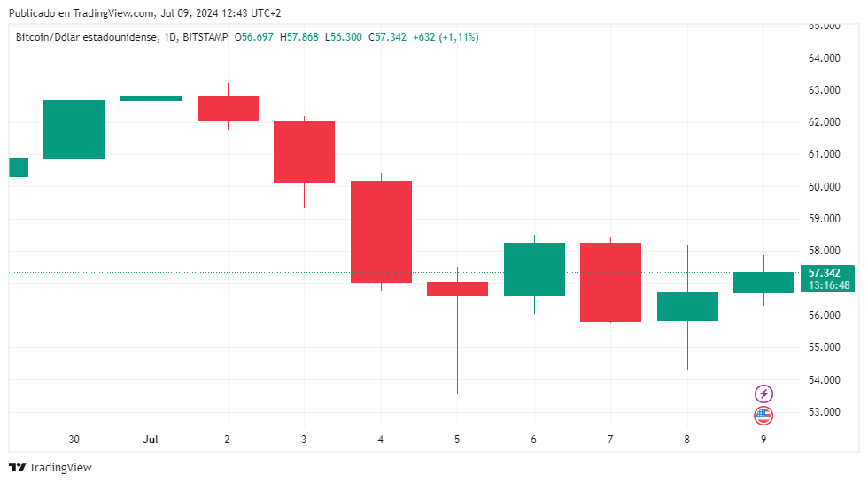Select the large red candle for July 4
Image resolution: width=868 pixels, height=483 pixels.
(381, 231)
